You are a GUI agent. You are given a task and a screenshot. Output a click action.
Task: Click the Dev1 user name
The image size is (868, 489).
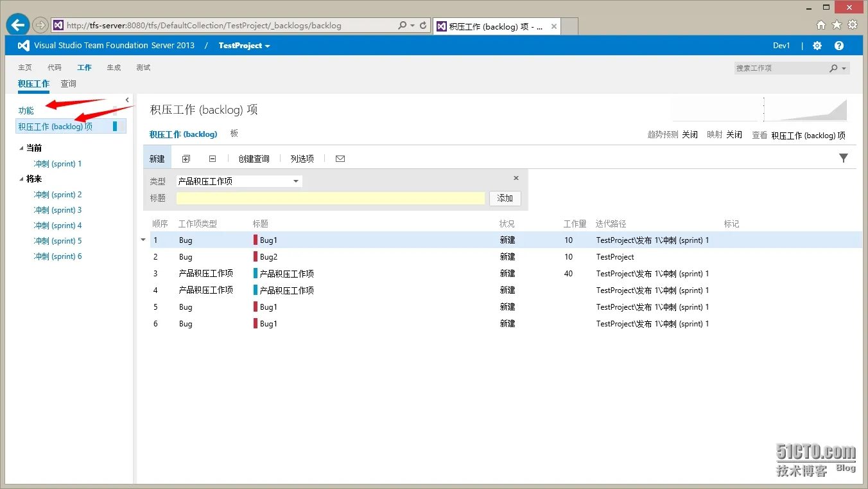781,46
